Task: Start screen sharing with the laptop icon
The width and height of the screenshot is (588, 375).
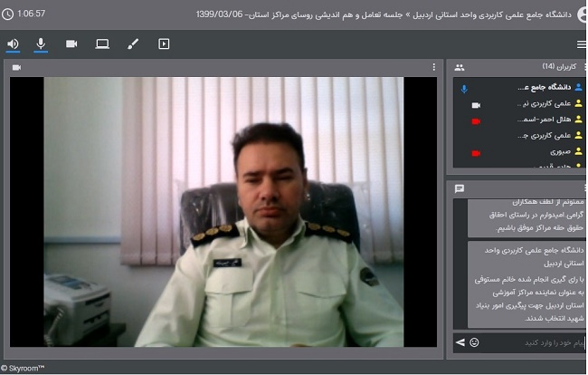Action: click(102, 43)
